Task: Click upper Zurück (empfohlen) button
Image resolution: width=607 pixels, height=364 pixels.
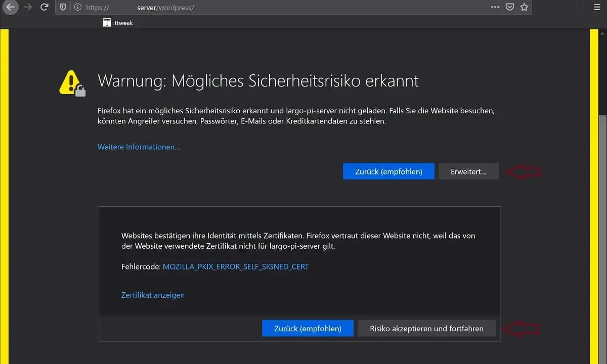Action: click(388, 171)
